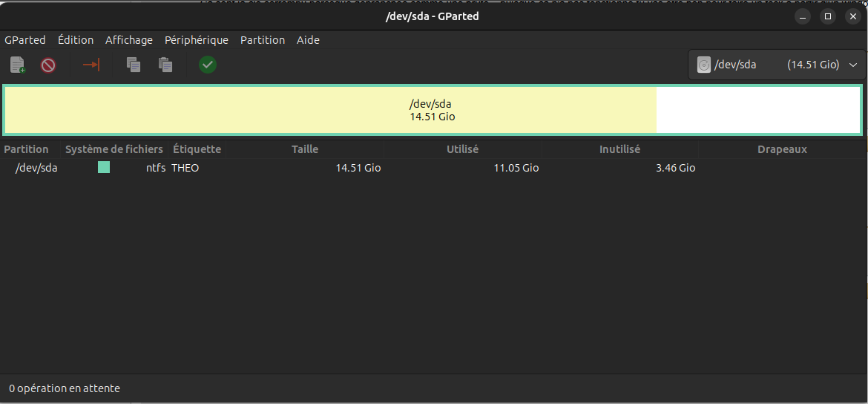This screenshot has width=868, height=404.
Task: Click the disk drive icon in device selector
Action: click(x=703, y=65)
